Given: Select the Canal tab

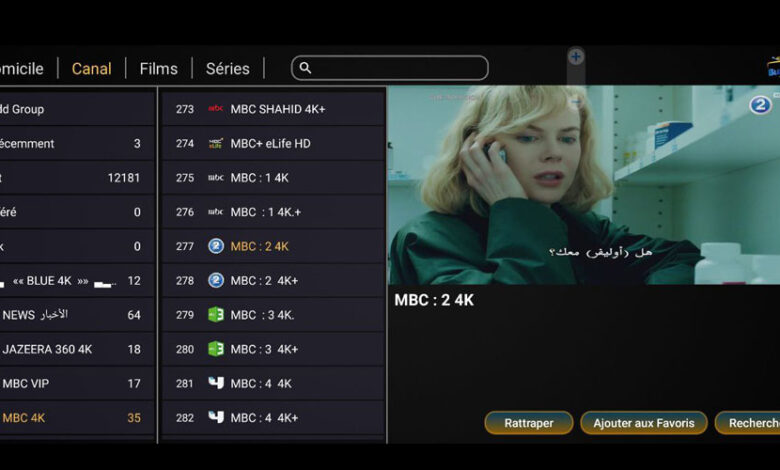Looking at the screenshot, I should coord(92,69).
